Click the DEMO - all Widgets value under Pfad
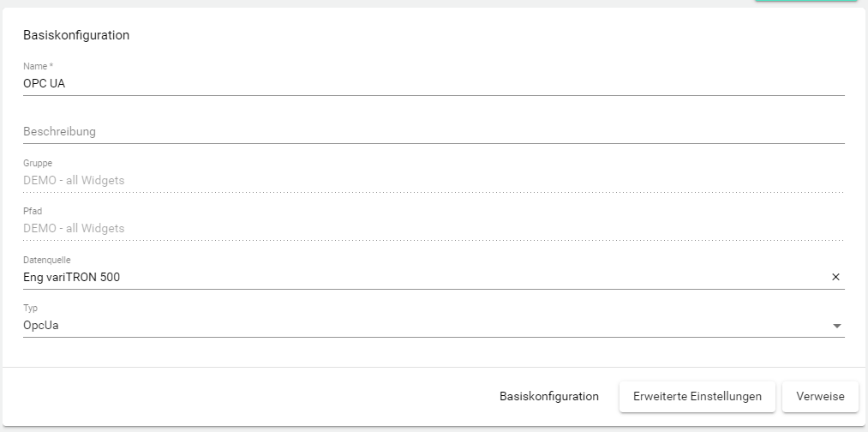The image size is (868, 432). pyautogui.click(x=74, y=228)
